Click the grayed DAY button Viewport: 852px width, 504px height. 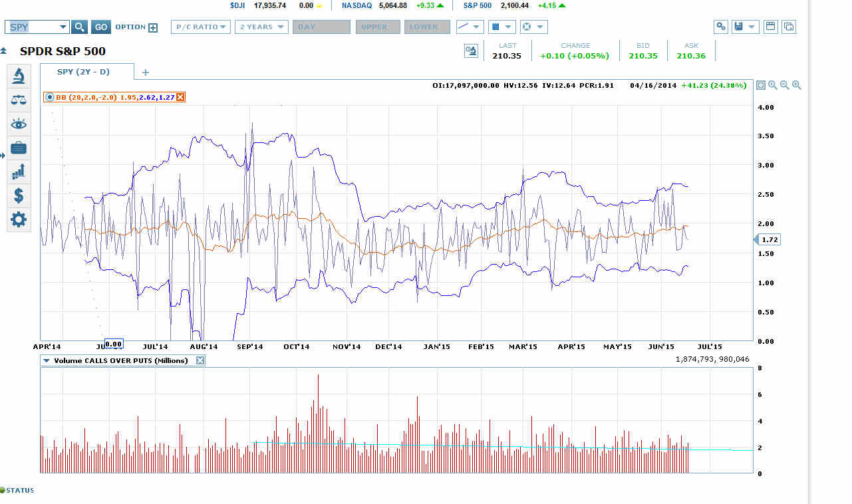coord(321,27)
